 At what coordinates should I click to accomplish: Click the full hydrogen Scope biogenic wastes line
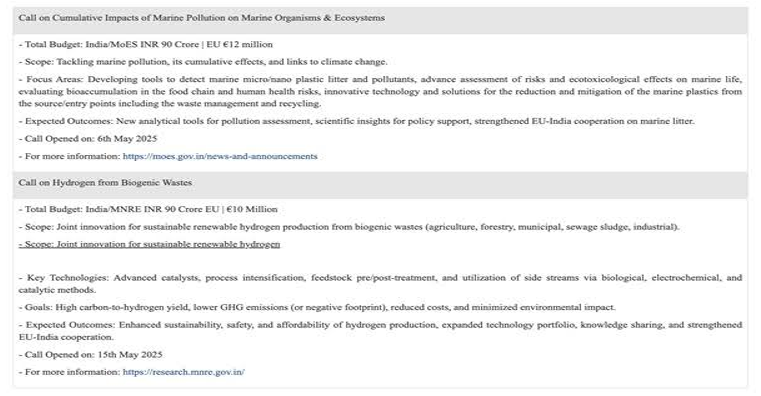tap(349, 227)
